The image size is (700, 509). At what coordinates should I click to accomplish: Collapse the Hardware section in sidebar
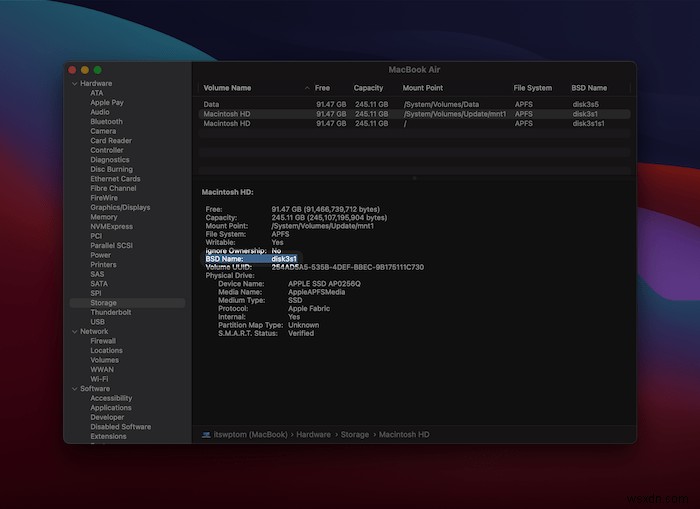pos(74,84)
